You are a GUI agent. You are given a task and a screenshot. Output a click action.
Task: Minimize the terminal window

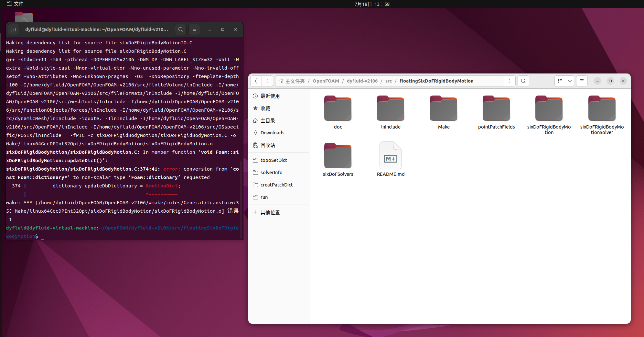[210, 29]
